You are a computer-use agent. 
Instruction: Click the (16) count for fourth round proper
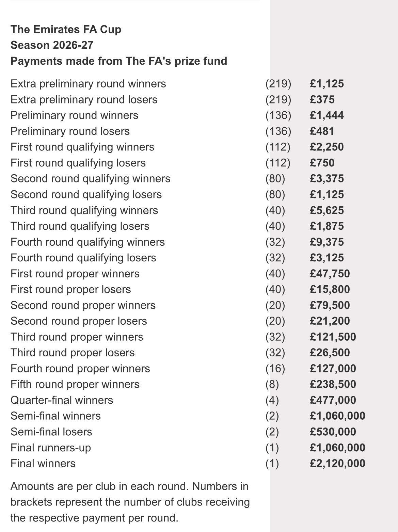(275, 369)
